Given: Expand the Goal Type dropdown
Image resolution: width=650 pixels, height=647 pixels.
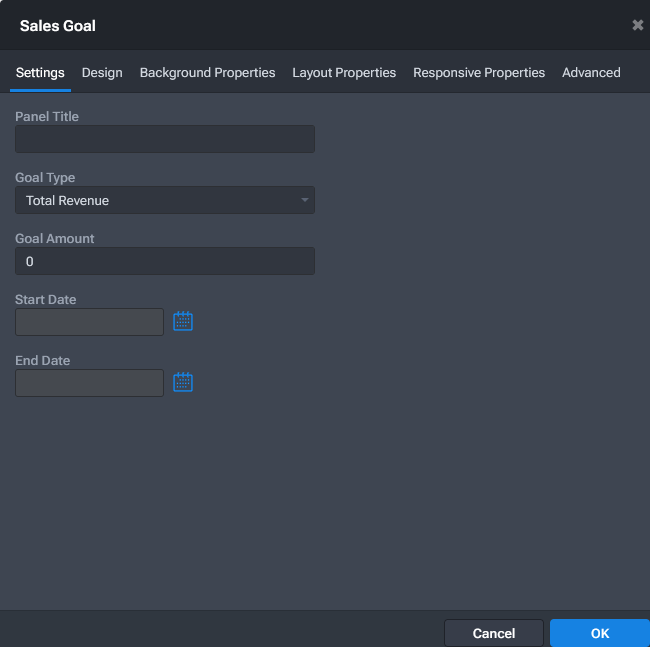Looking at the screenshot, I should coord(165,200).
